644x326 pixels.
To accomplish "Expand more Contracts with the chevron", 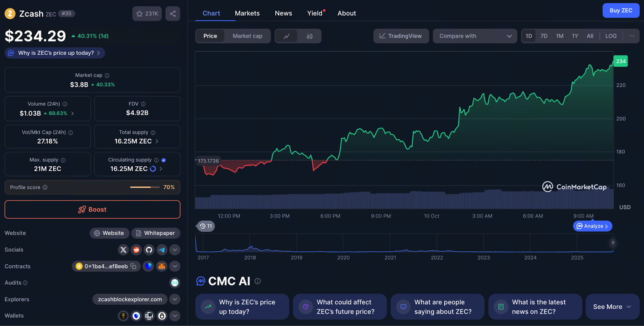I will click(175, 266).
